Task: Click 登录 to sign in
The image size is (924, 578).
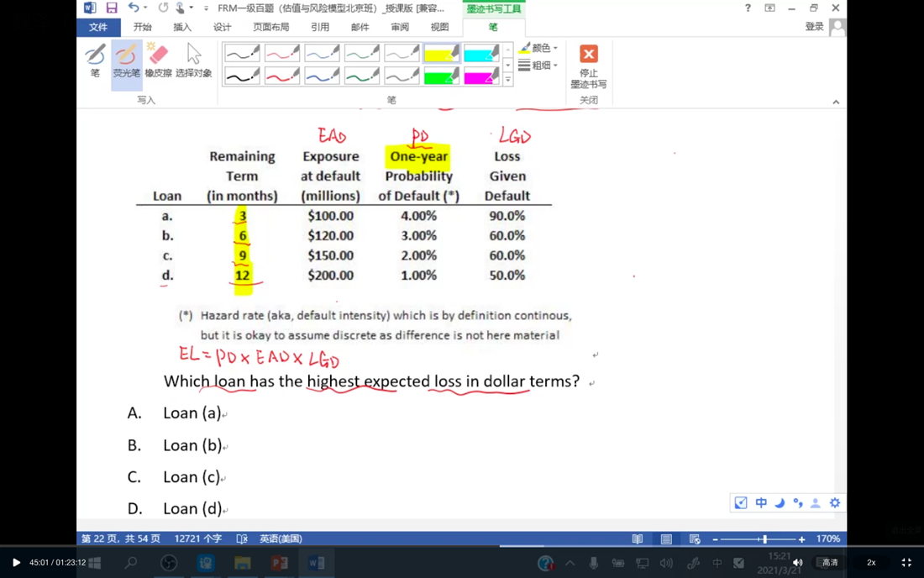Action: [x=814, y=27]
